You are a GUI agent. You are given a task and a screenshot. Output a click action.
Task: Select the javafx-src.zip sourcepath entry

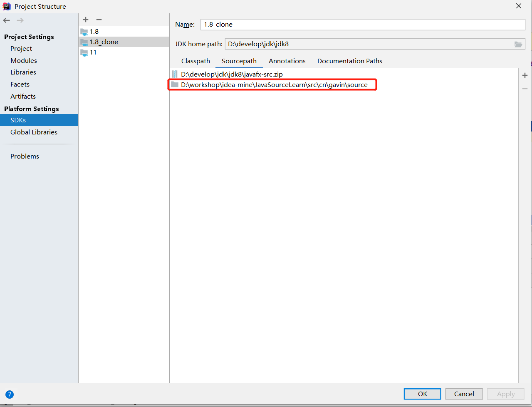(232, 74)
